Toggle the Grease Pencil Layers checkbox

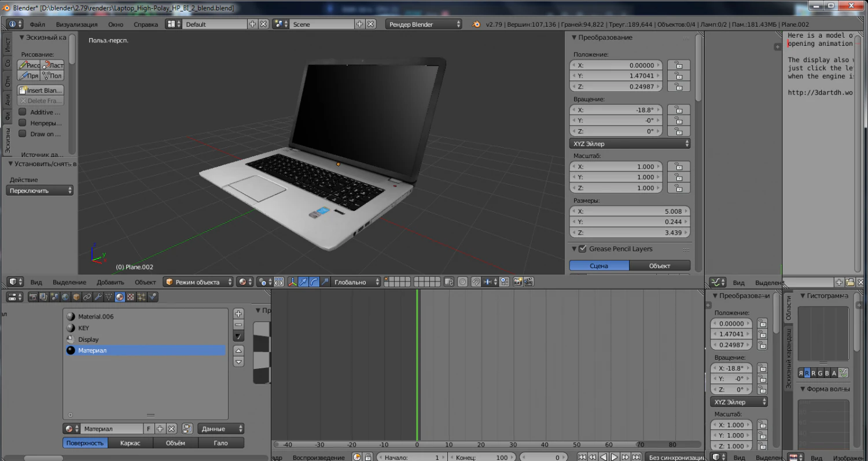pos(582,248)
